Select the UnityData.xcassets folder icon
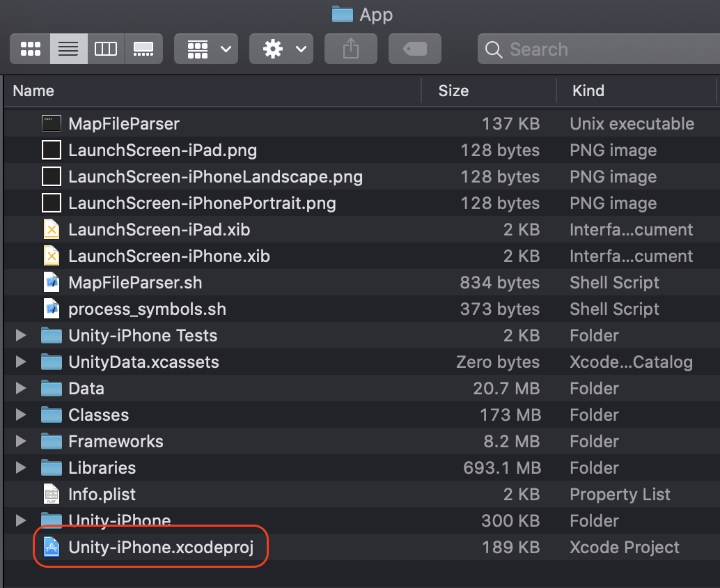The image size is (720, 588). coord(52,362)
